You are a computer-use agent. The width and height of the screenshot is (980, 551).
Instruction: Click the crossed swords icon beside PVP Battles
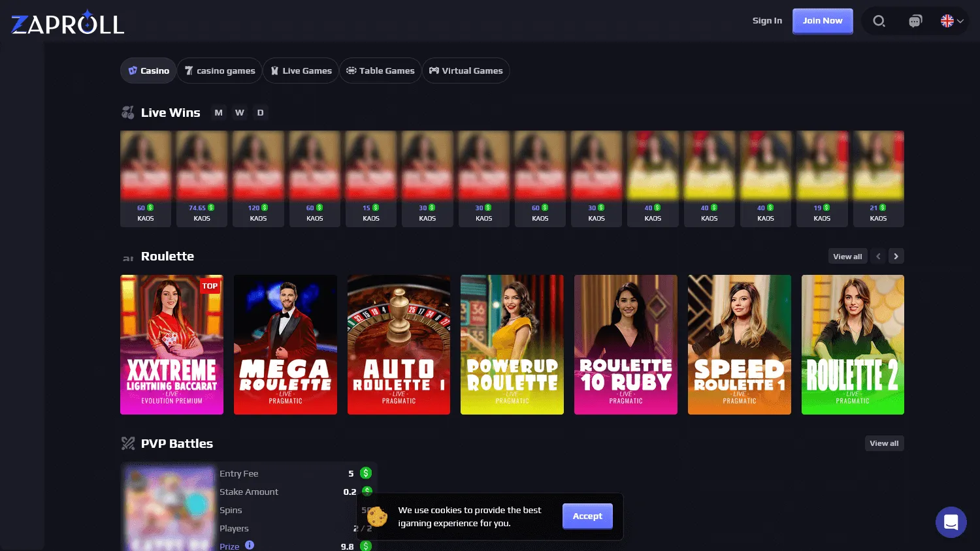(128, 443)
